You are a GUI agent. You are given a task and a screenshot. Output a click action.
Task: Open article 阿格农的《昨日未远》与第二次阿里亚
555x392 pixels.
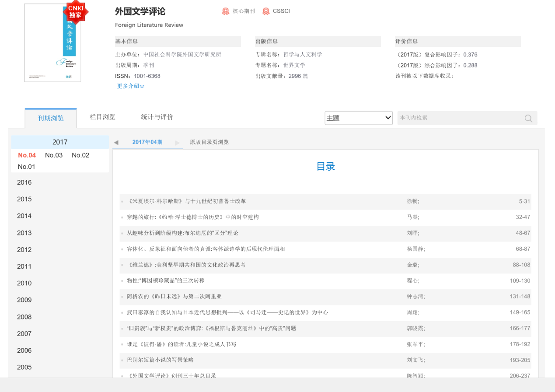click(x=174, y=297)
